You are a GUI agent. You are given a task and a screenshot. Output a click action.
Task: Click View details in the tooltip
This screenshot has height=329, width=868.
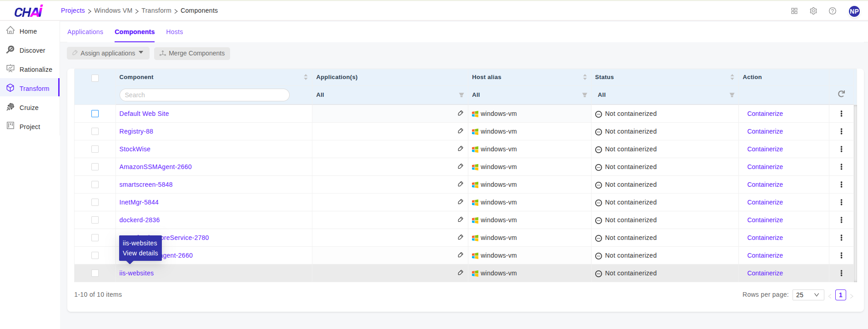(x=140, y=253)
